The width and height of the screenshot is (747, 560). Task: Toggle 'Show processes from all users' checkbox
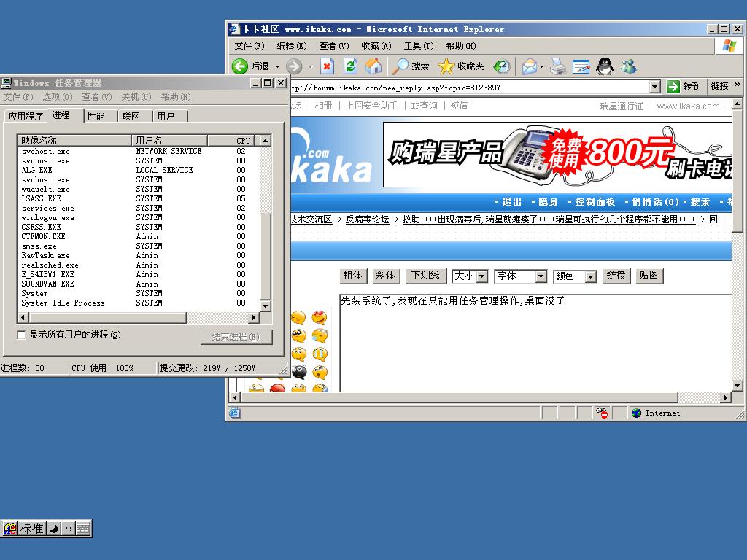(x=21, y=335)
